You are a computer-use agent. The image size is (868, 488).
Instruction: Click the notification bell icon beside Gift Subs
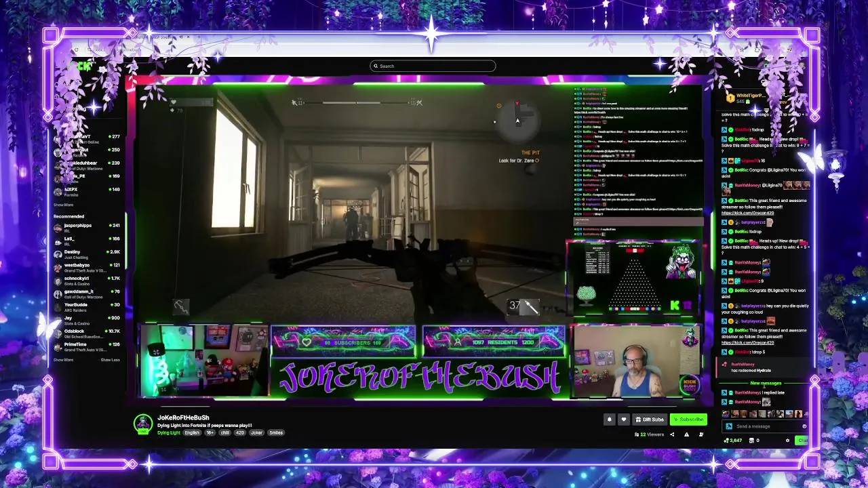click(x=609, y=420)
